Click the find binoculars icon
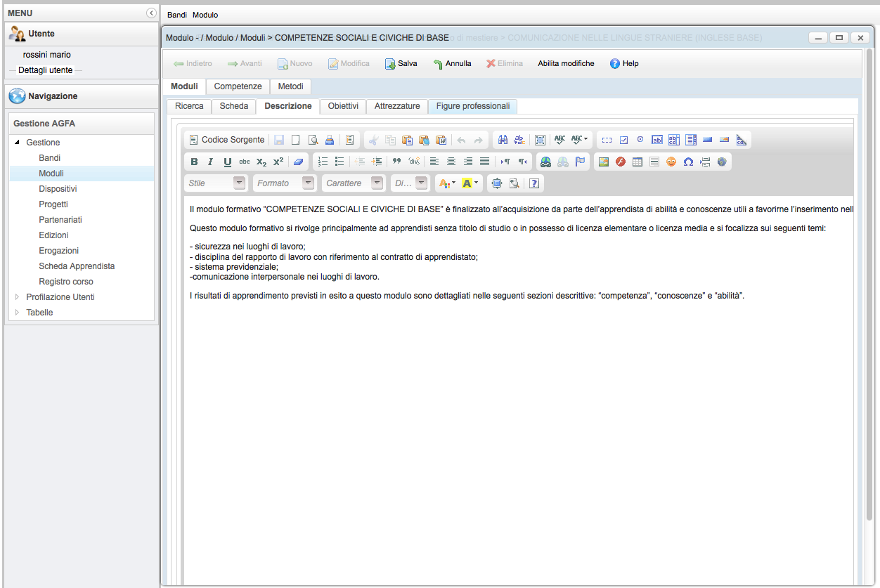The height and width of the screenshot is (588, 880). coord(503,140)
